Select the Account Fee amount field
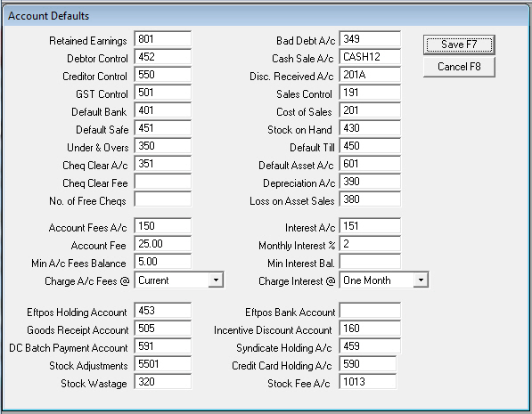This screenshot has width=532, height=414. [163, 244]
